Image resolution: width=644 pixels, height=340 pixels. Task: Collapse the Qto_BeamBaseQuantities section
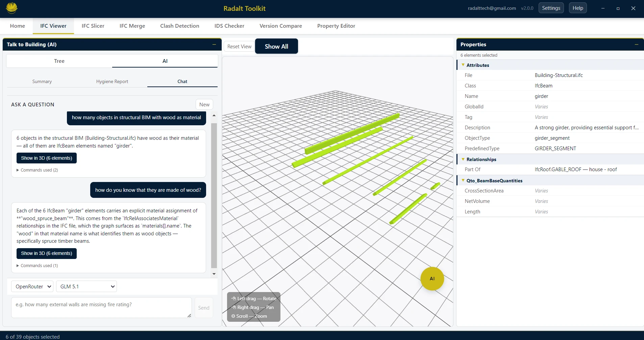[463, 180]
